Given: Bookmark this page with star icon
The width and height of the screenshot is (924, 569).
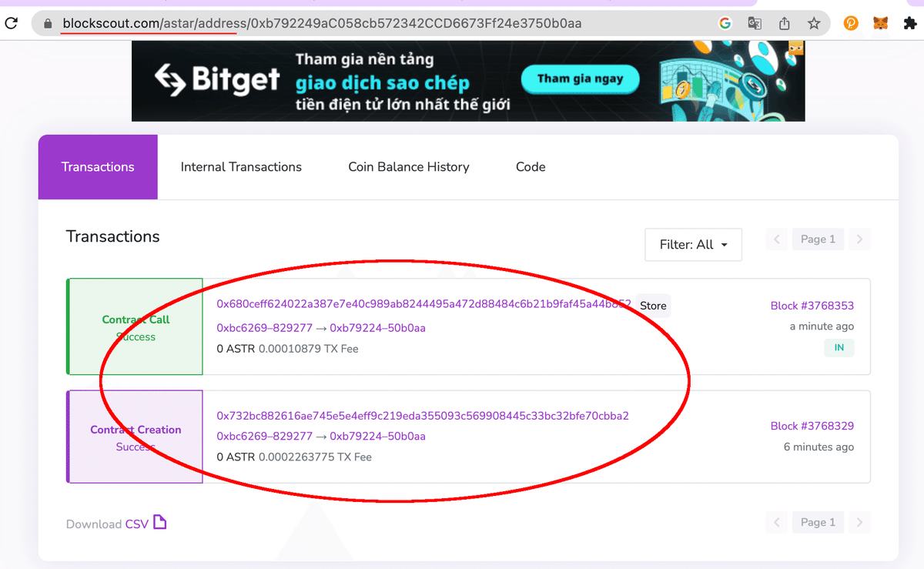Looking at the screenshot, I should click(814, 23).
